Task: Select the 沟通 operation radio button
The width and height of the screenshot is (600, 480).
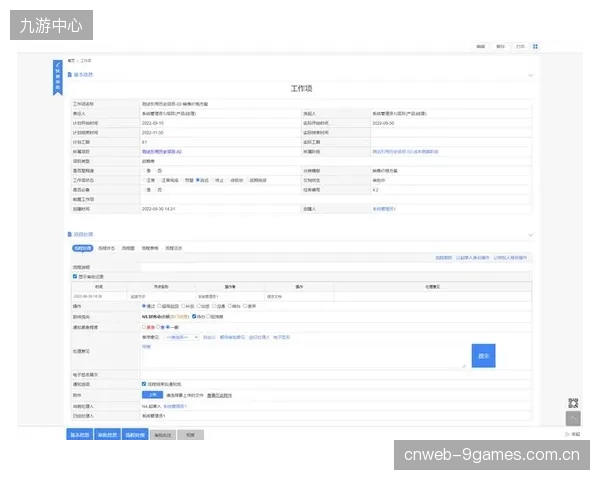Action: [214, 306]
